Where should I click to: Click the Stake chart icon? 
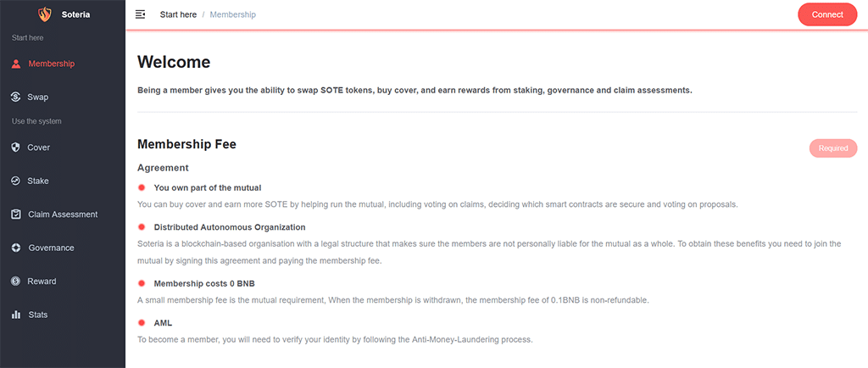coord(16,181)
